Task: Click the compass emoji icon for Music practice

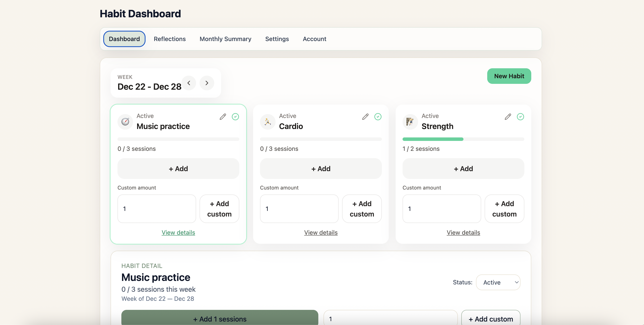Action: tap(125, 122)
